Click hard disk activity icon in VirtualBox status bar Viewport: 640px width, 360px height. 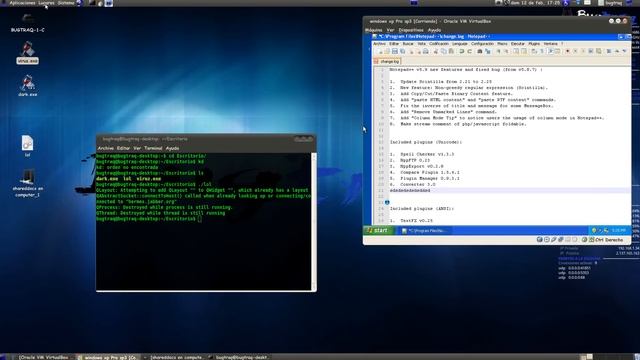[540, 240]
